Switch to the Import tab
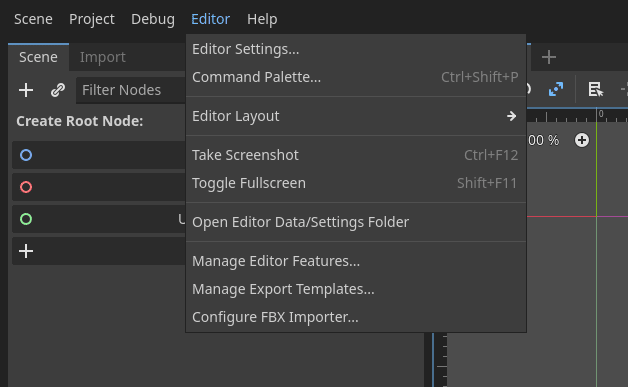 (x=103, y=57)
